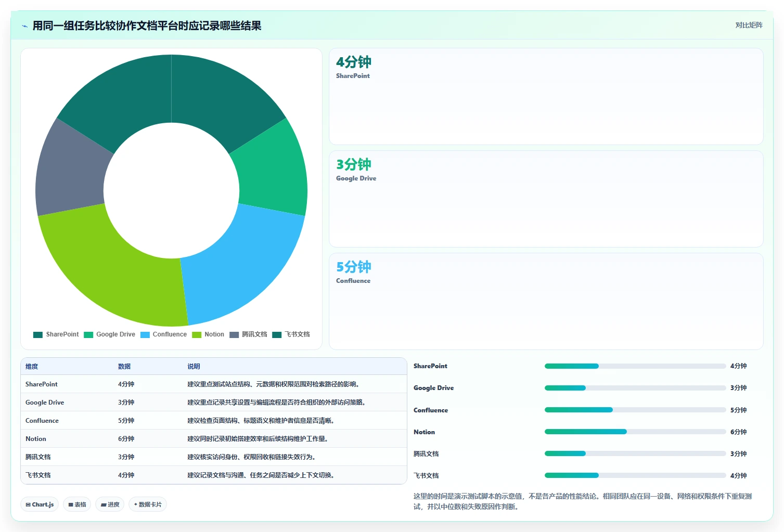The height and width of the screenshot is (532, 784).
Task: Click the page title 用同一组任务比较协作文档平台
Action: tap(147, 26)
